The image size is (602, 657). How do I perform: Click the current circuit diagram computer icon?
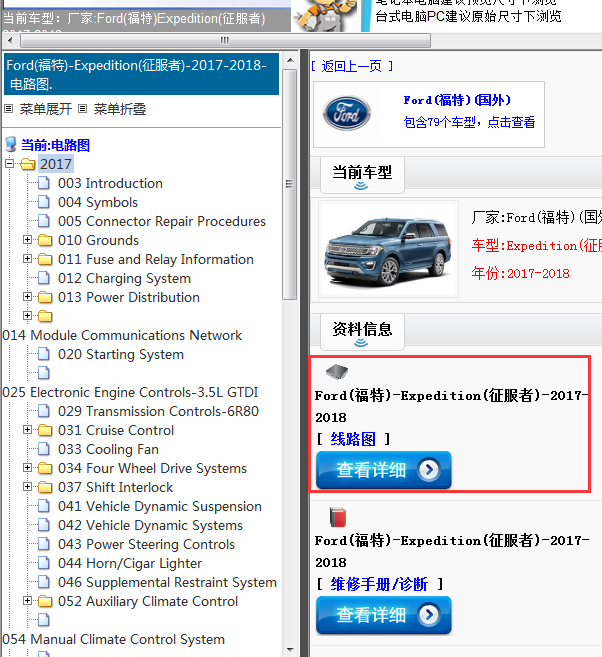pos(11,145)
